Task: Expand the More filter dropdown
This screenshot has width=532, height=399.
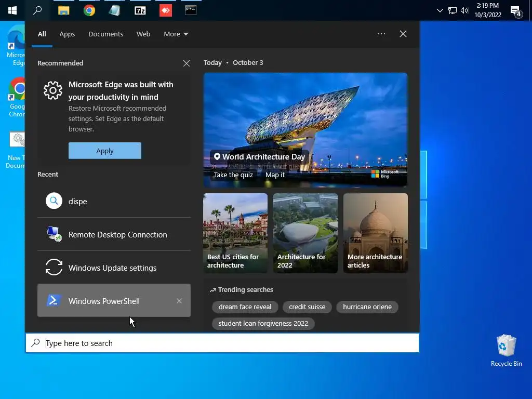Action: [176, 34]
